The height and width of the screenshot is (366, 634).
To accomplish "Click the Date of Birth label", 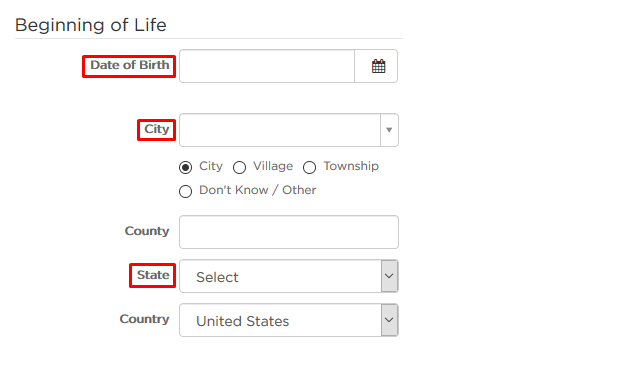I will pyautogui.click(x=129, y=65).
